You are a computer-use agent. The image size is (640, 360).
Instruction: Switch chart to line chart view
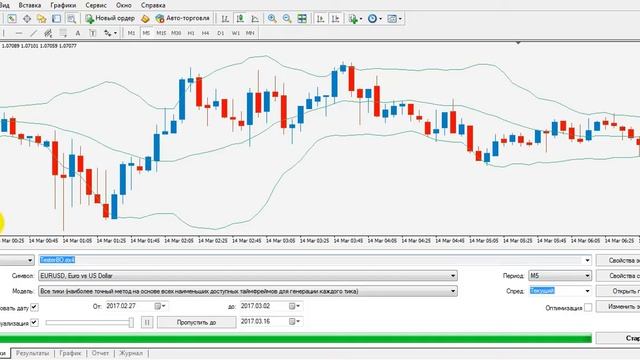click(x=255, y=19)
